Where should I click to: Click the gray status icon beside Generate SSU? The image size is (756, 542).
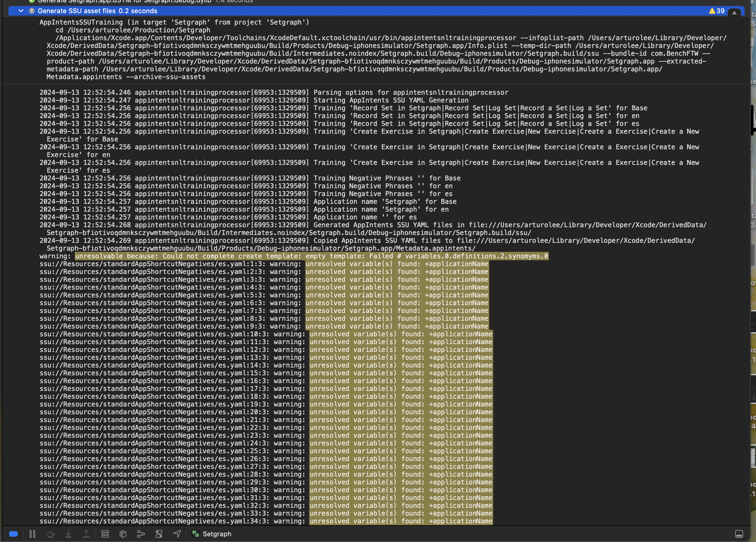pos(32,11)
